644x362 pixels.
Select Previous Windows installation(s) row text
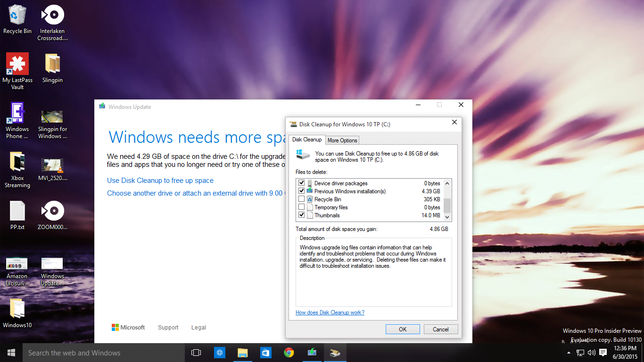coord(350,191)
